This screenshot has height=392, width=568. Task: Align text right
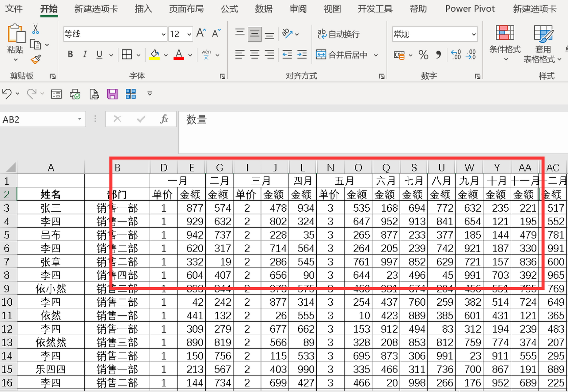[269, 55]
